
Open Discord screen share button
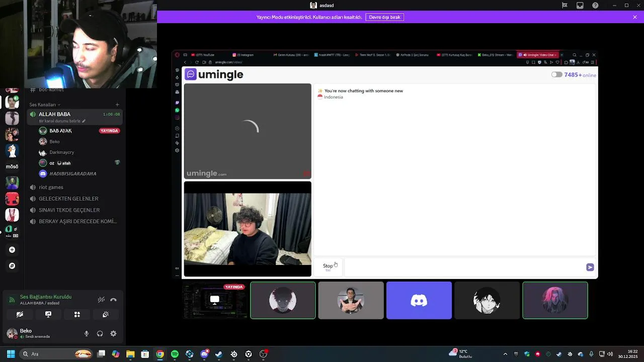click(48, 314)
